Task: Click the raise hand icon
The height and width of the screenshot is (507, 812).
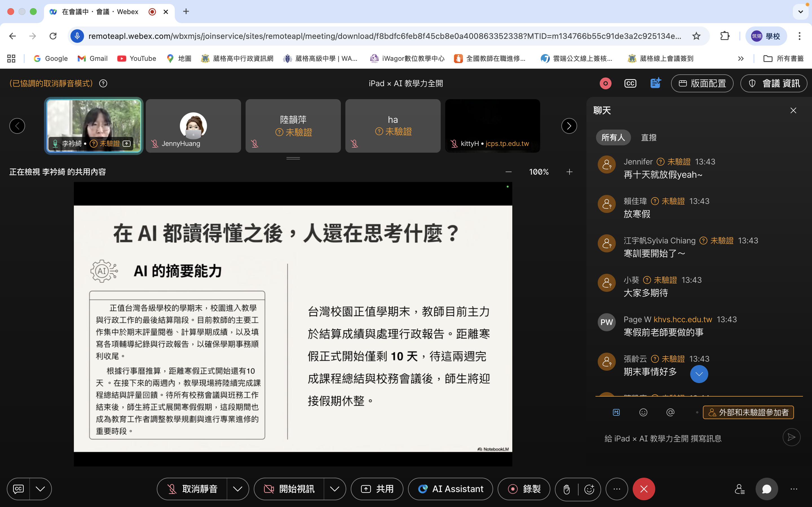Action: pyautogui.click(x=566, y=489)
